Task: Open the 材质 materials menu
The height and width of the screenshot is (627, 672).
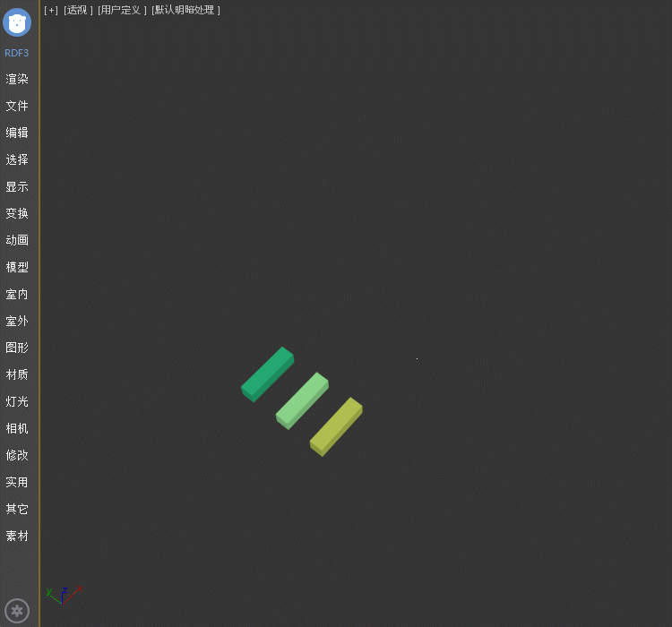Action: point(17,374)
